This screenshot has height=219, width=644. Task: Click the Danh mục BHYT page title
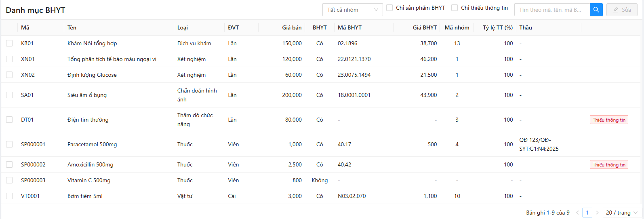[36, 10]
